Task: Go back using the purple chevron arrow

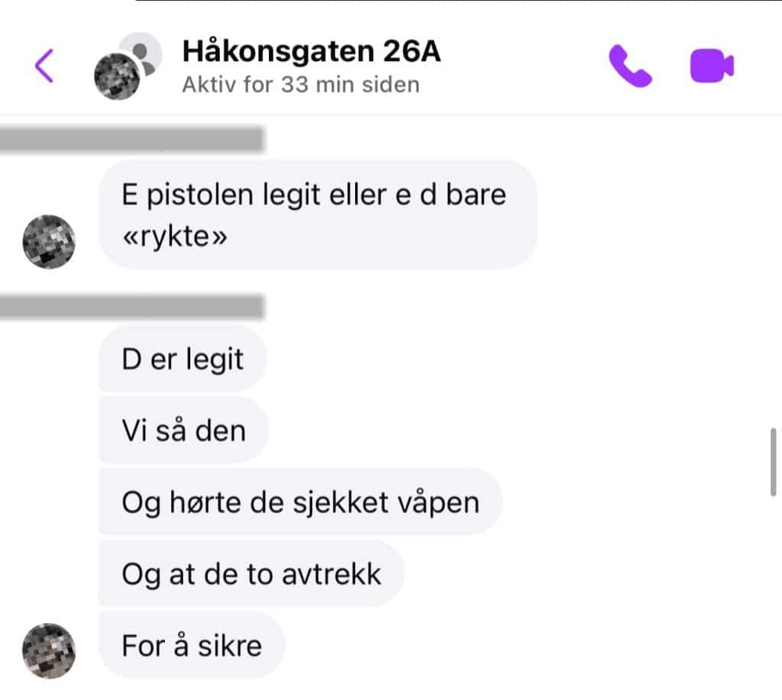Action: (44, 66)
